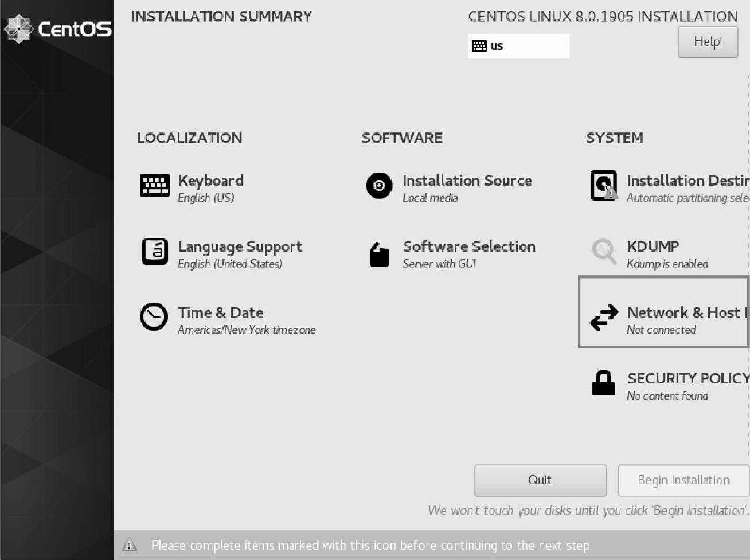Click the LOCALIZATION section heading

(x=189, y=138)
